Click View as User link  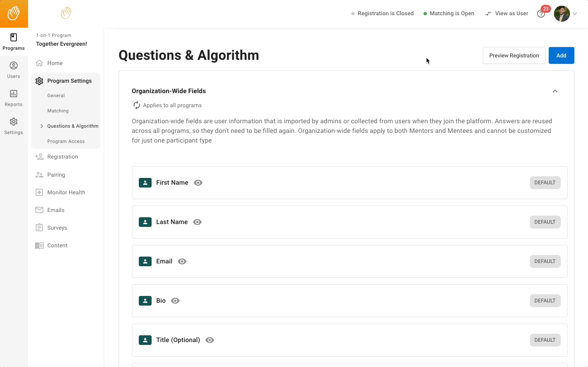pos(507,14)
